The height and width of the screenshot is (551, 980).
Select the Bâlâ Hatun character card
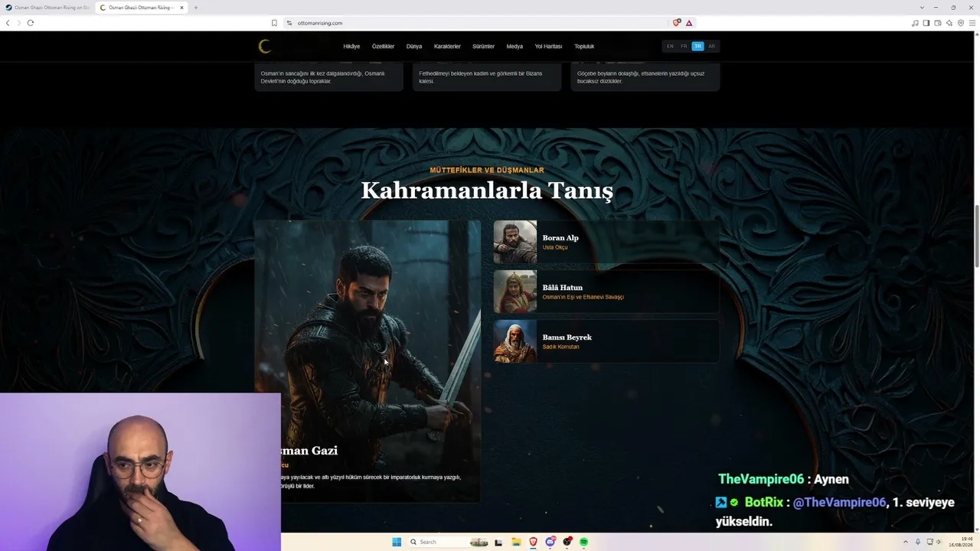point(606,292)
